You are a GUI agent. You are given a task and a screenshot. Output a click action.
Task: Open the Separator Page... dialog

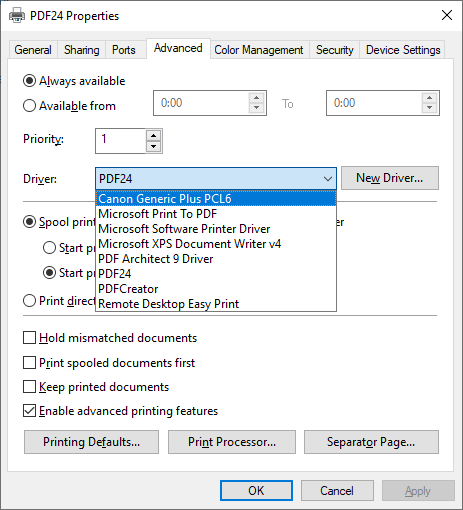371,442
